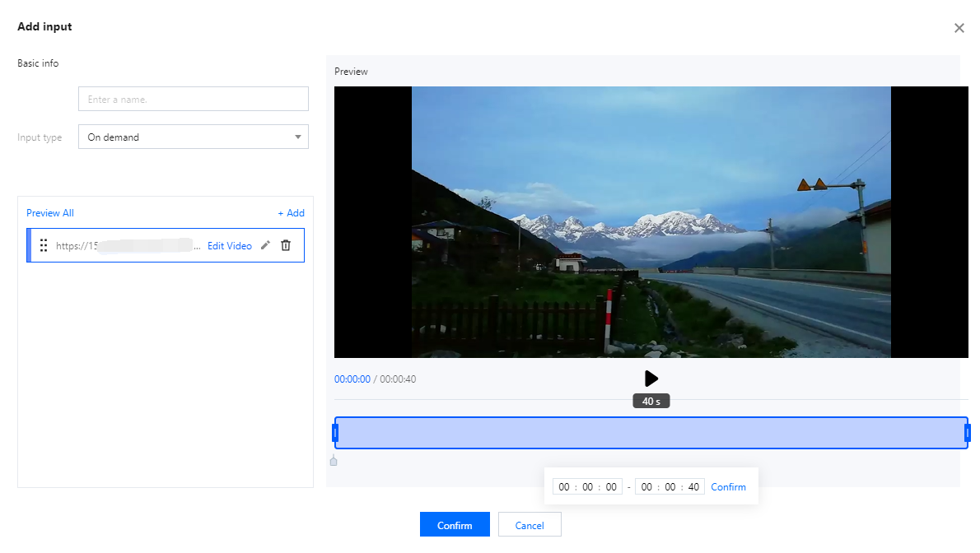Close the Add input dialog
980x553 pixels.
[x=959, y=28]
